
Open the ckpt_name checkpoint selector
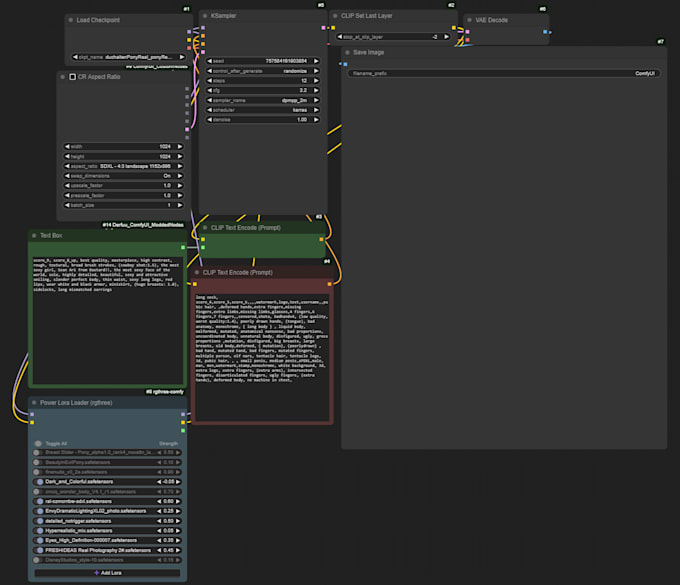coord(127,57)
